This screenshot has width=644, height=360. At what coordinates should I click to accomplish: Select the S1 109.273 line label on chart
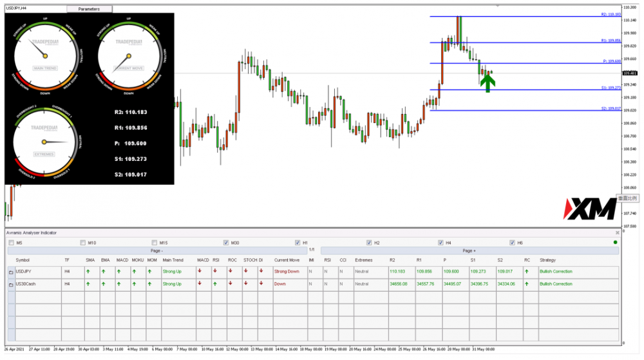coord(611,88)
